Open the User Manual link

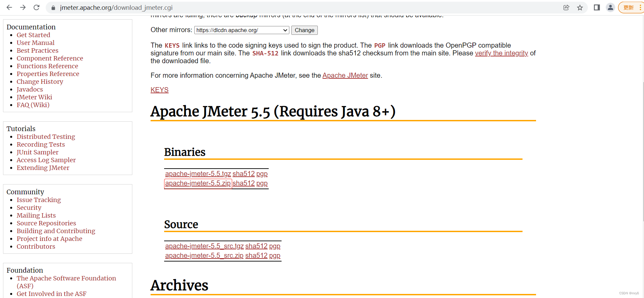pyautogui.click(x=36, y=43)
